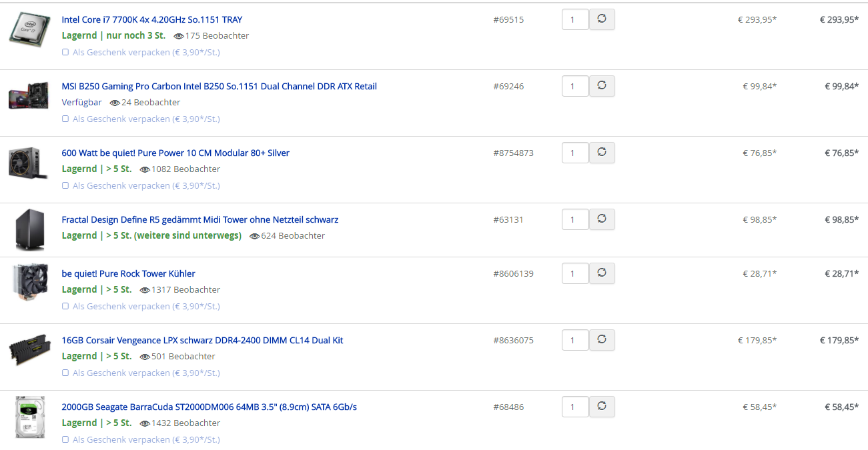Click quantity field for Intel Core i7
Image resolution: width=868 pixels, height=450 pixels.
[x=574, y=19]
